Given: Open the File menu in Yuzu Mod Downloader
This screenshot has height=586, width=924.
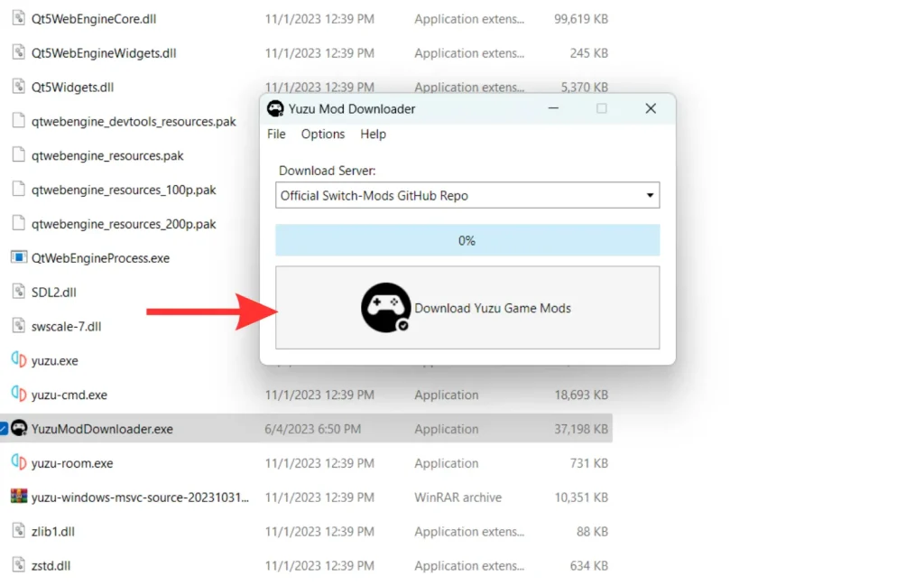Looking at the screenshot, I should click(x=276, y=134).
